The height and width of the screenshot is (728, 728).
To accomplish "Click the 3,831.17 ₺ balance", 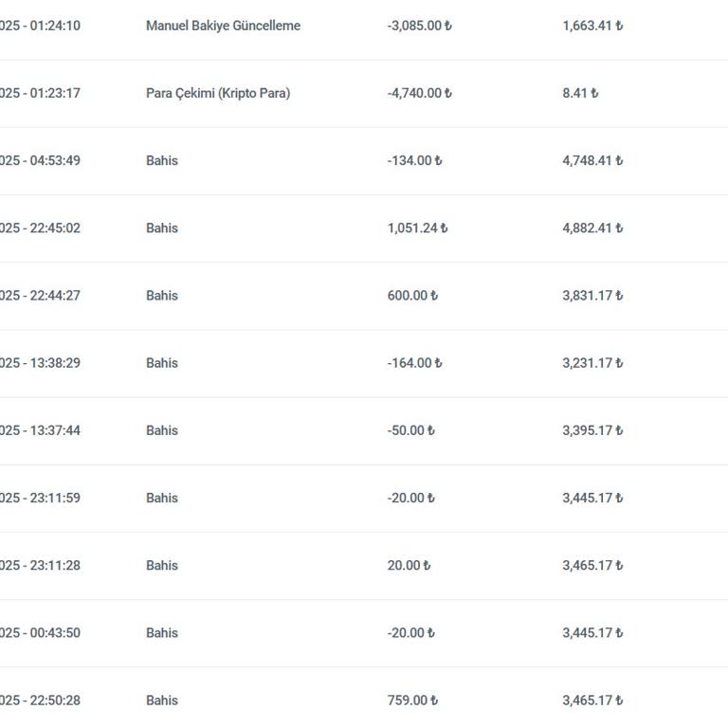I will coord(592,295).
